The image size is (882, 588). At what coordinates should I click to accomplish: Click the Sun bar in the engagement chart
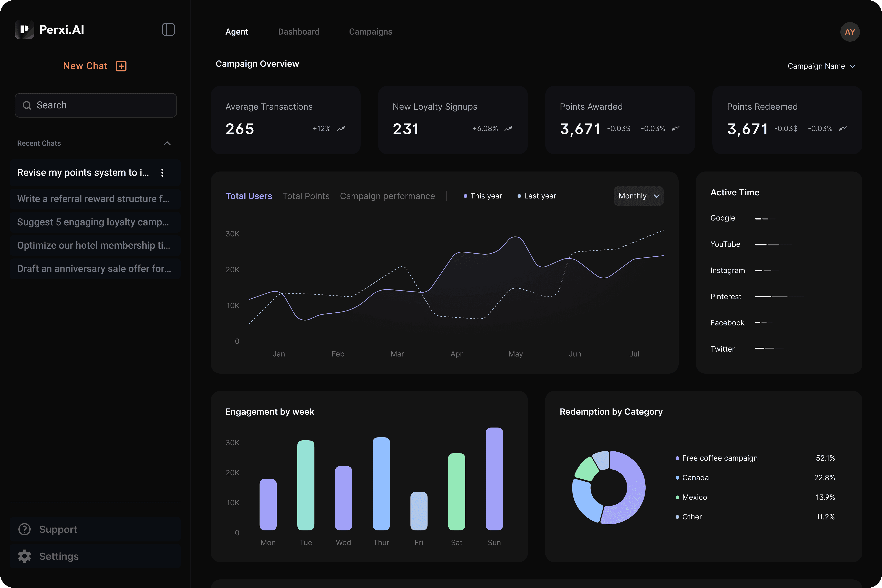pos(494,479)
